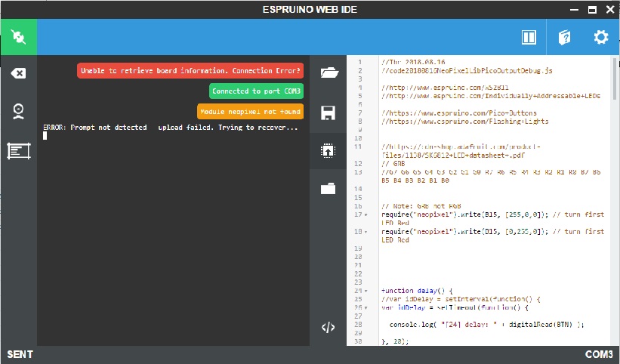This screenshot has width=620, height=364.
Task: Open the webcam icon in left sidebar
Action: [x=18, y=112]
